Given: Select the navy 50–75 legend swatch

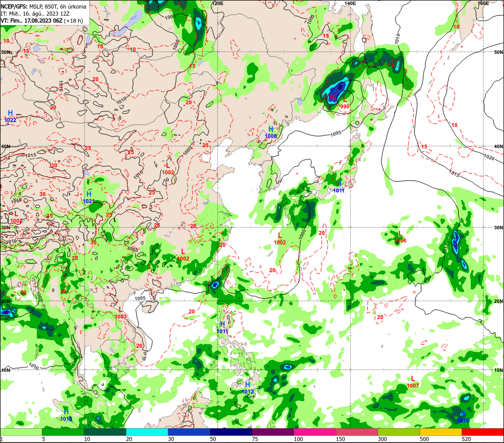Looking at the screenshot, I should click(x=231, y=432).
